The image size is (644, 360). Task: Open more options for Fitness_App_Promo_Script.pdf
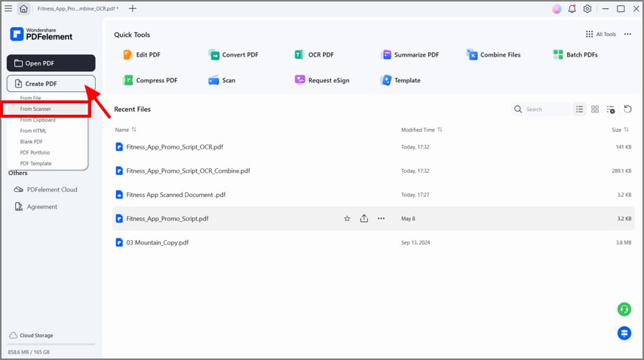(x=381, y=219)
